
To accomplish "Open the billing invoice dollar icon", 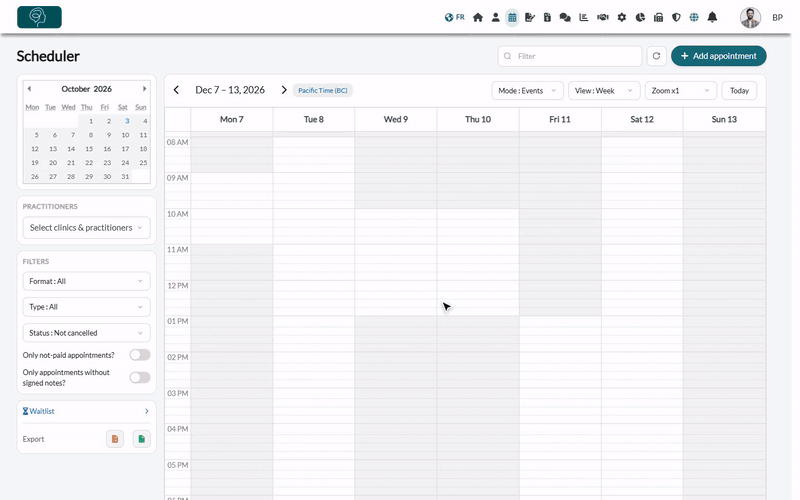I will [x=547, y=17].
